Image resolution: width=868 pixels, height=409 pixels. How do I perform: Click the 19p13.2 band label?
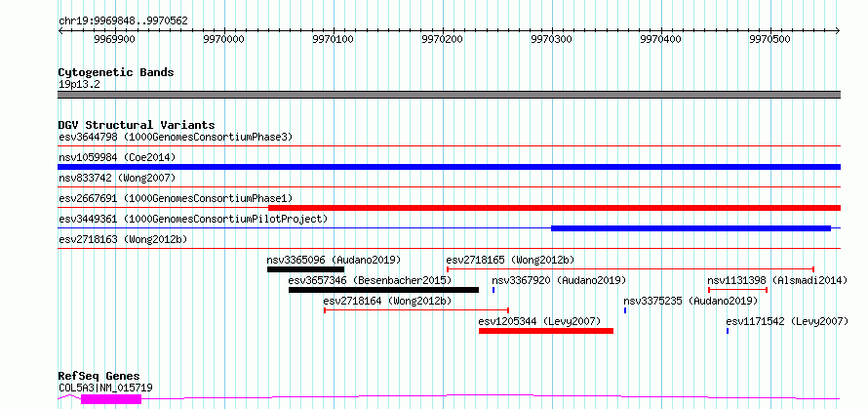(79, 85)
